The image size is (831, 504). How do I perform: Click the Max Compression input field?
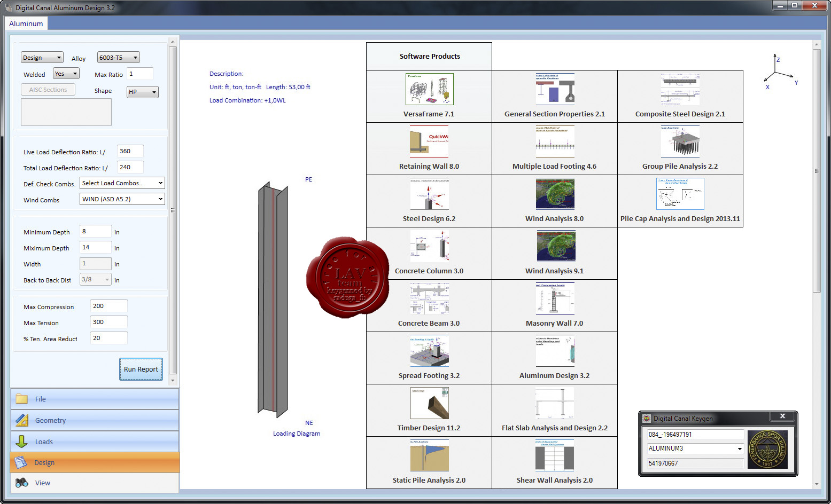(x=109, y=306)
